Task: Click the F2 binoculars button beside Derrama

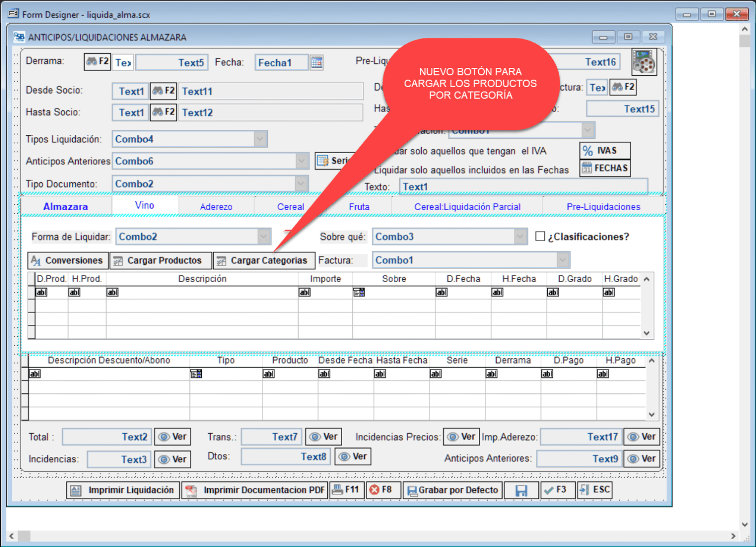Action: click(x=97, y=62)
